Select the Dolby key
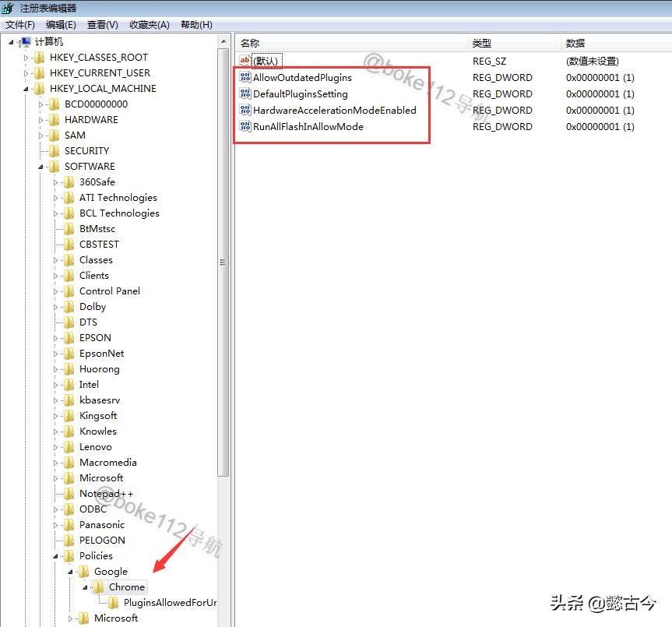This screenshot has width=672, height=627. [x=93, y=307]
